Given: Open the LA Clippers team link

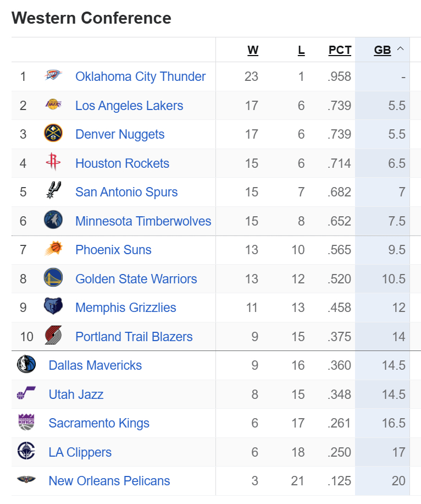Looking at the screenshot, I should (x=80, y=452).
